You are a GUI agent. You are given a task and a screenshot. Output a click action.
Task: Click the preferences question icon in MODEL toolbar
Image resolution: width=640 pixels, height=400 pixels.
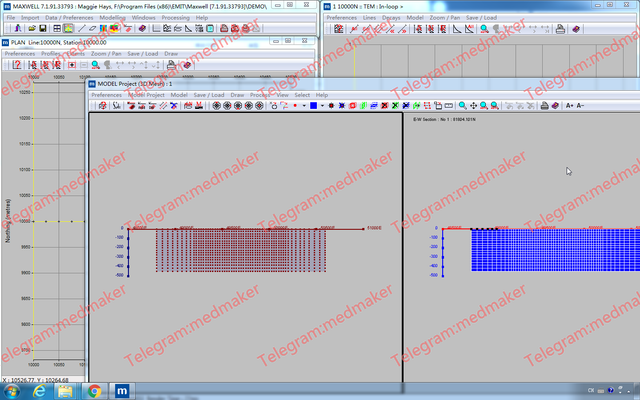point(103,106)
